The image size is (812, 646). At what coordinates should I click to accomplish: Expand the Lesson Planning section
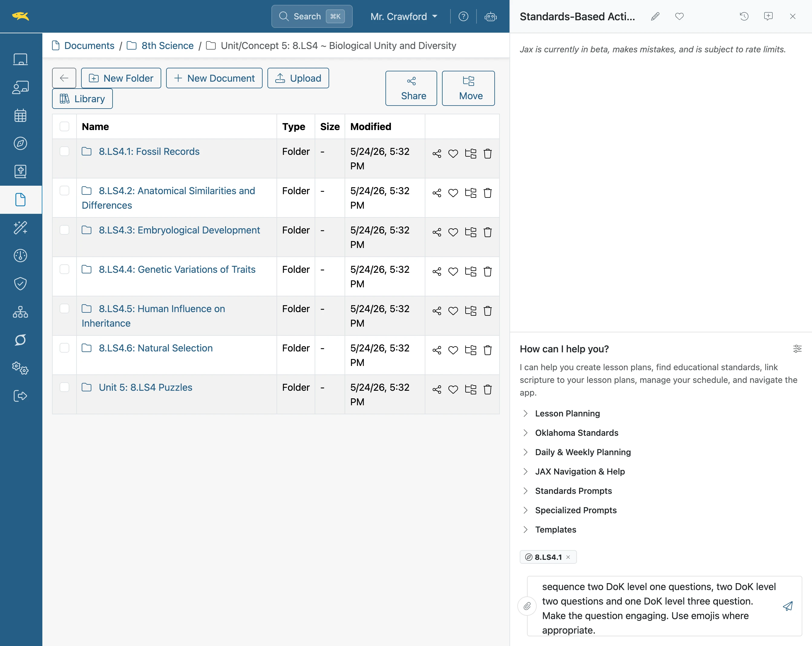pyautogui.click(x=567, y=413)
